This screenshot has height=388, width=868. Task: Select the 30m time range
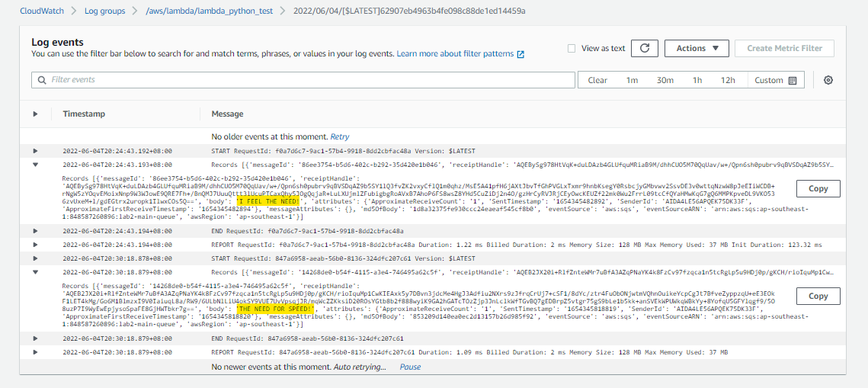tap(665, 80)
